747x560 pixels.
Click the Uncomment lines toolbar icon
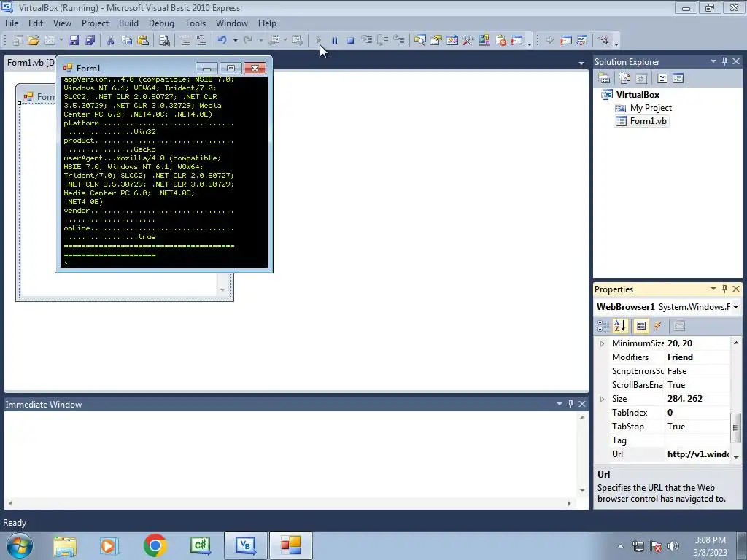201,41
